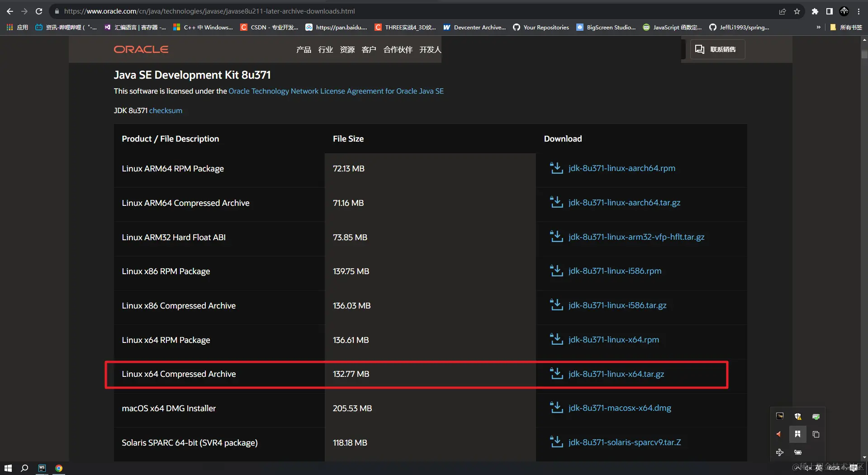Download jdk-8u371-linux-i586.rpm
868x475 pixels.
615,271
